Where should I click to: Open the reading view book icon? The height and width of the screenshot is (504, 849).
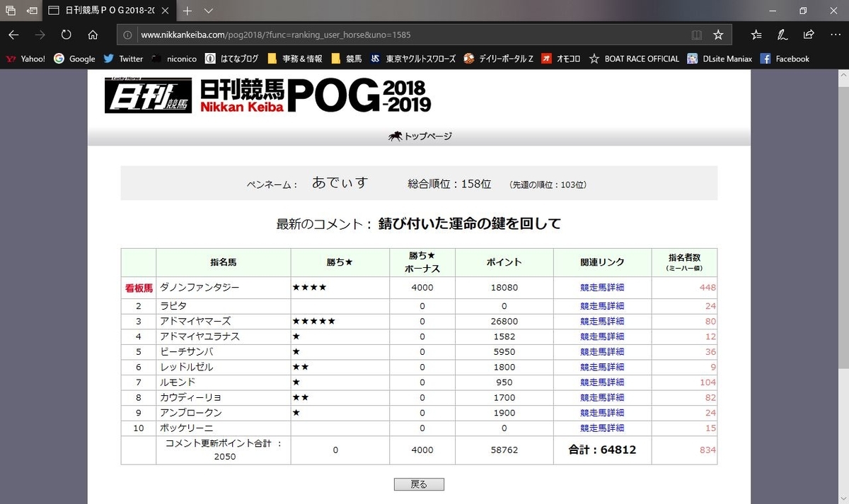click(697, 35)
